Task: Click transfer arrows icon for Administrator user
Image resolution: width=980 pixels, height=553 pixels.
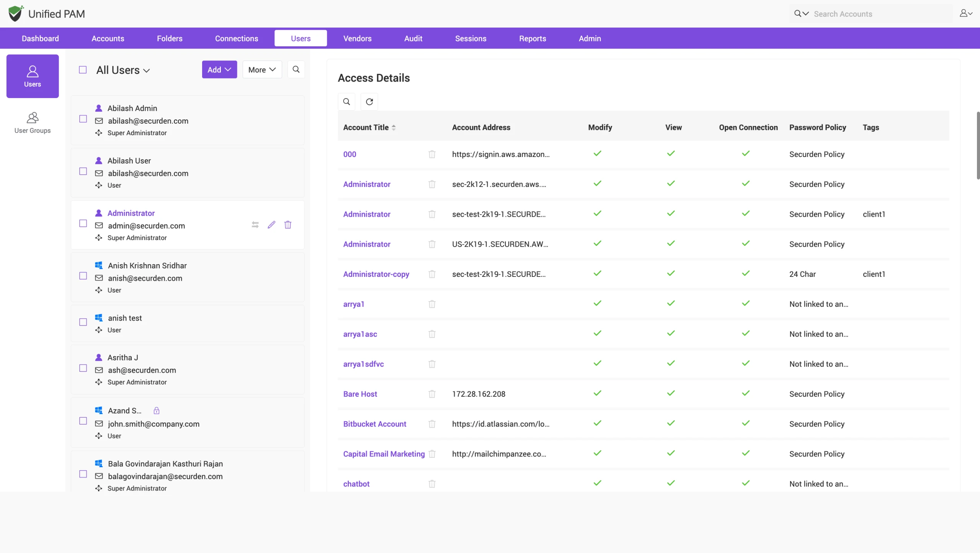Action: (x=255, y=225)
